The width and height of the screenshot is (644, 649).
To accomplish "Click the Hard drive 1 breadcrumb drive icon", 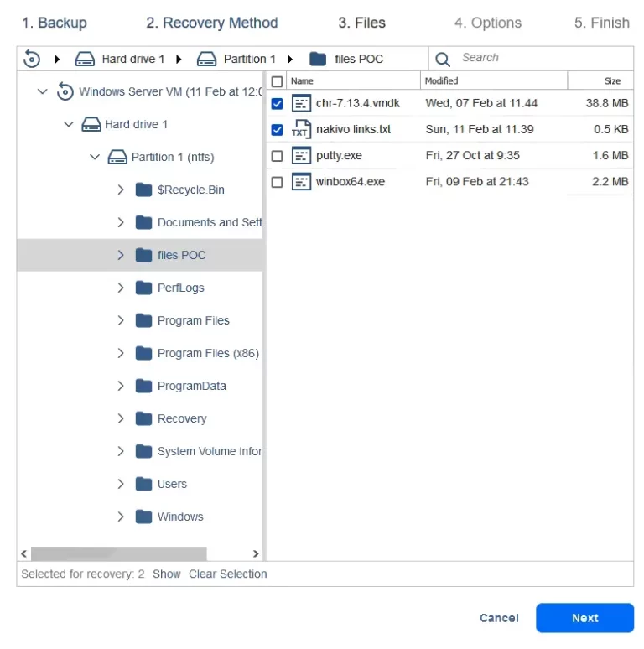I will click(85, 59).
